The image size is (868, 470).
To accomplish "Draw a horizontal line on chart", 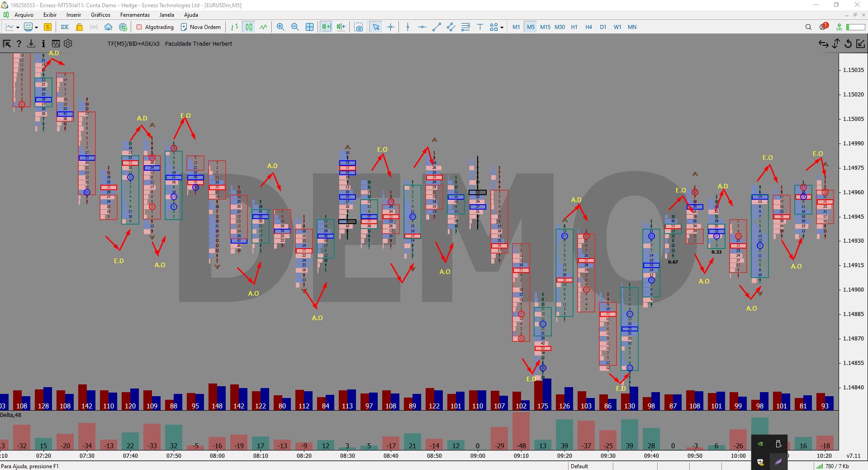I will click(x=422, y=27).
